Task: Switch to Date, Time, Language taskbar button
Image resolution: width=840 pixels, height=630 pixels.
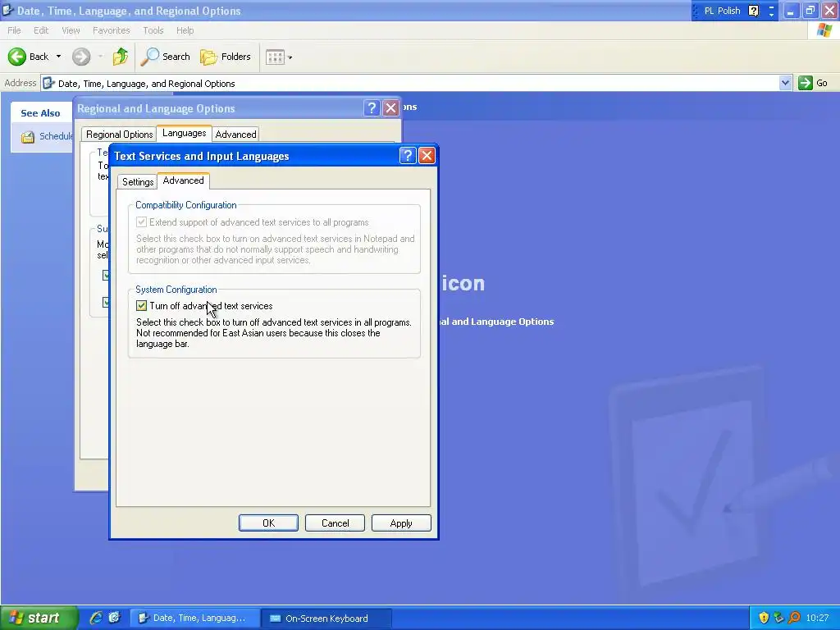Action: pos(195,619)
